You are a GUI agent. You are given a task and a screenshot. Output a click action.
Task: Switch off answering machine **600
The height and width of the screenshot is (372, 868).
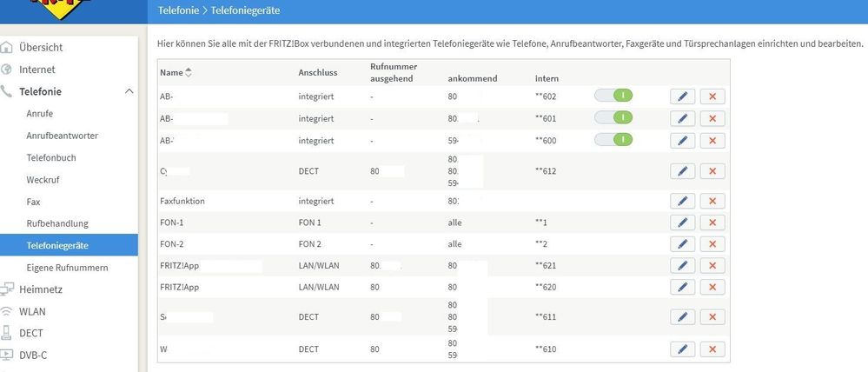tap(613, 139)
